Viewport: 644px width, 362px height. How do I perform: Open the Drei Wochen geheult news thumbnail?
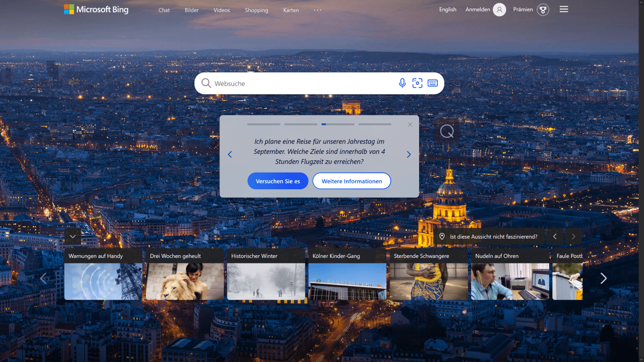coord(185,281)
